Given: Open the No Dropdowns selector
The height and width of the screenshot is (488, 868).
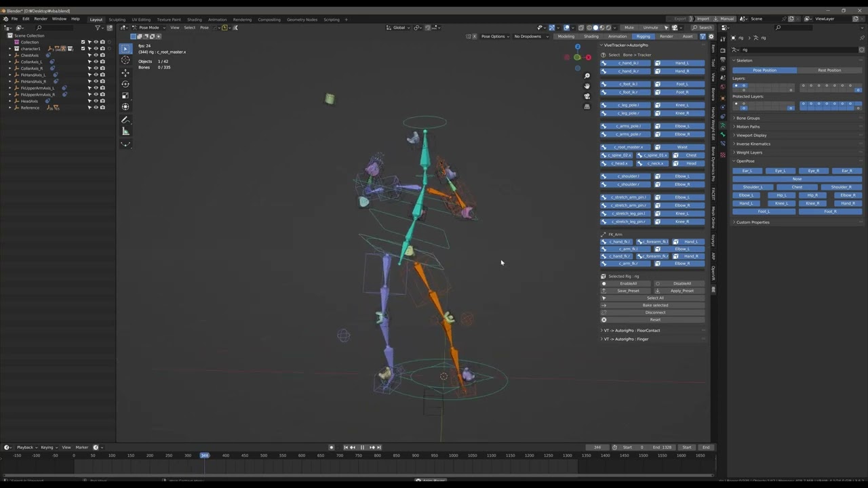Looking at the screenshot, I should coord(530,37).
